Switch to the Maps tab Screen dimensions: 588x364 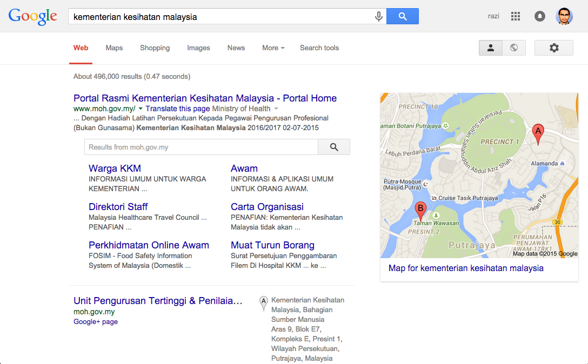(114, 48)
